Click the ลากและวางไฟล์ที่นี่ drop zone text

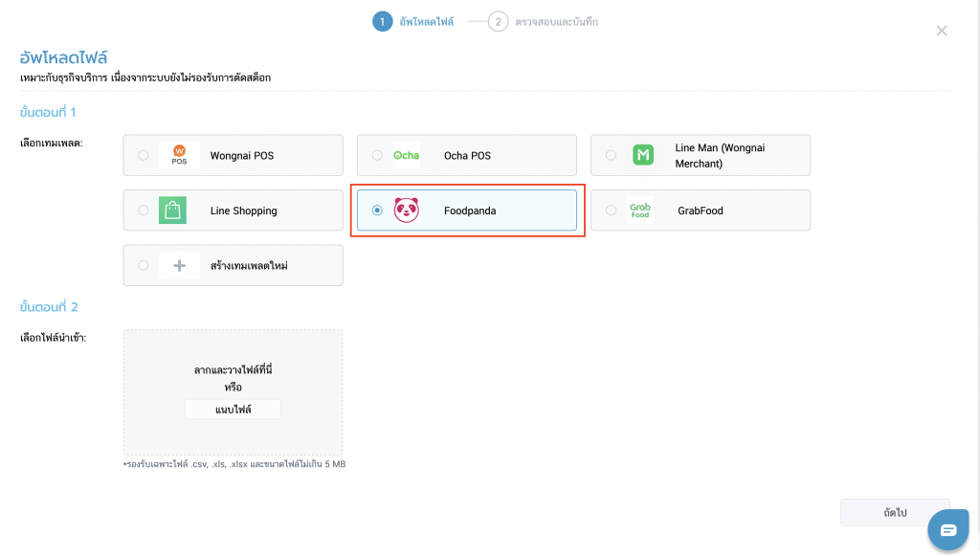[x=234, y=369]
